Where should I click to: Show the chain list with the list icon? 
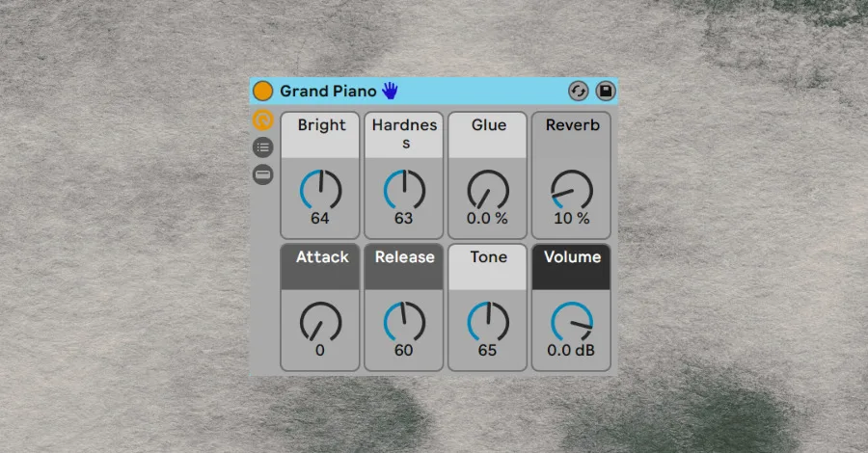click(263, 147)
